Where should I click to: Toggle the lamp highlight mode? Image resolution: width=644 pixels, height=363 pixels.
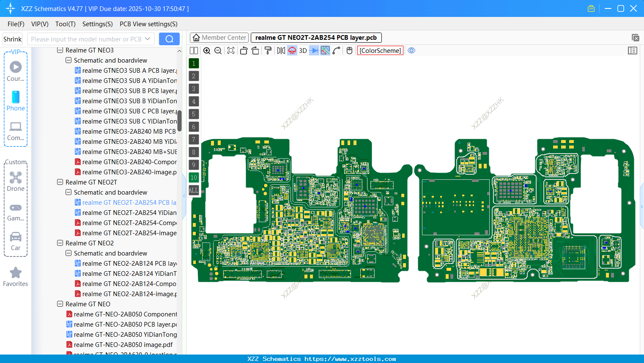(x=292, y=50)
